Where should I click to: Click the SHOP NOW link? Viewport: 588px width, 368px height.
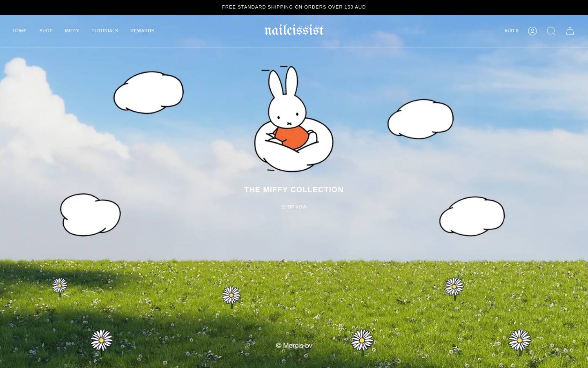tap(294, 207)
